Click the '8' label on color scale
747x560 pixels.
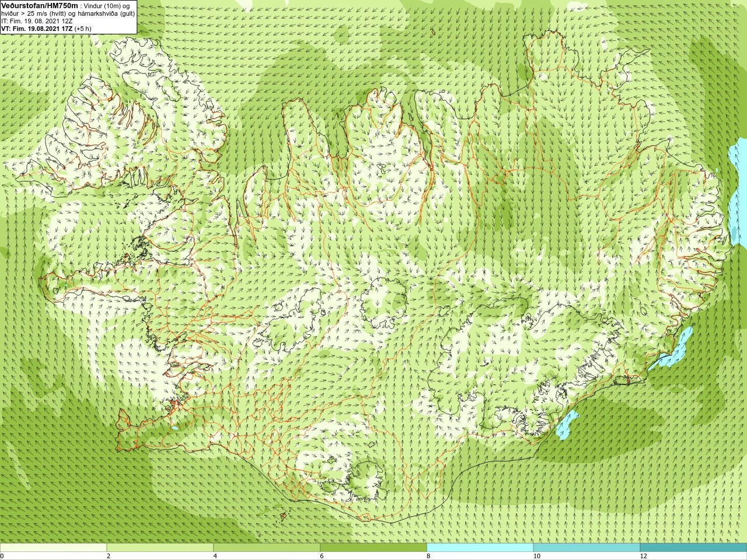coord(428,556)
